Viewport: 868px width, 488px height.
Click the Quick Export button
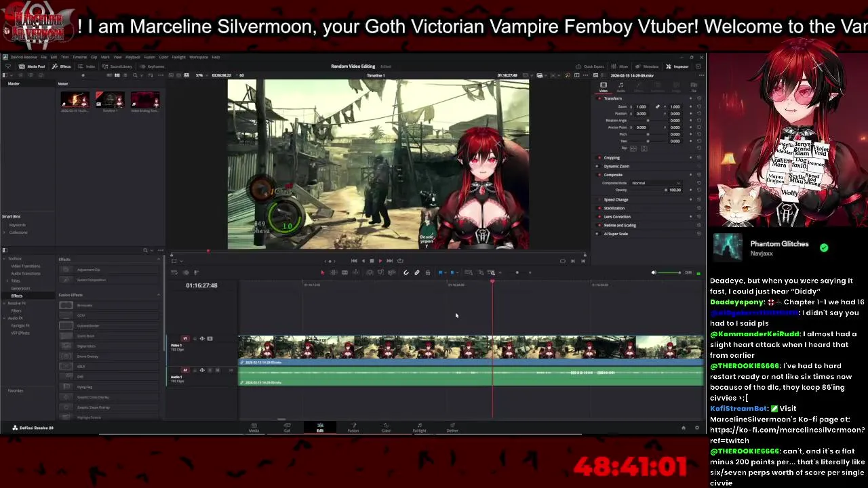point(590,66)
